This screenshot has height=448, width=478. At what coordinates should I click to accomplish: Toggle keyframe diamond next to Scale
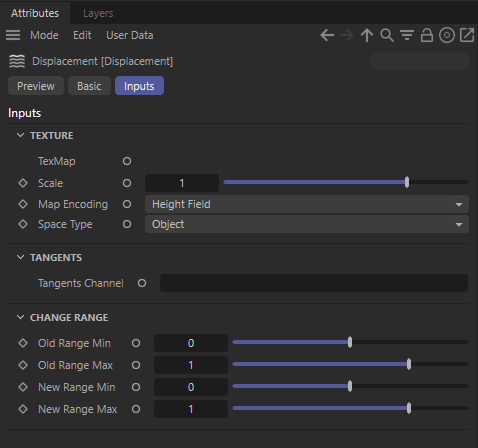click(23, 183)
